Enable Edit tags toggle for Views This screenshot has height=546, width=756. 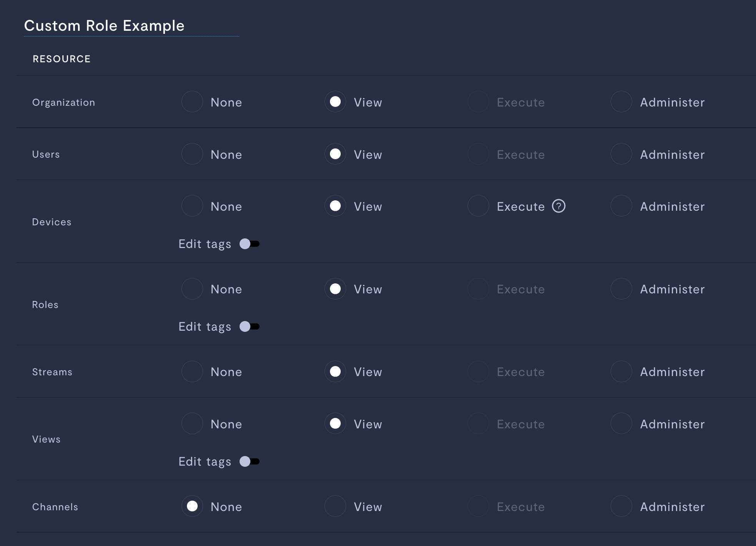point(250,461)
